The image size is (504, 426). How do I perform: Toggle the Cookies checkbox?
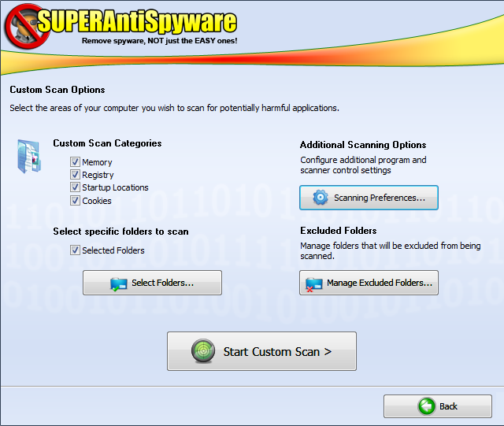75,200
